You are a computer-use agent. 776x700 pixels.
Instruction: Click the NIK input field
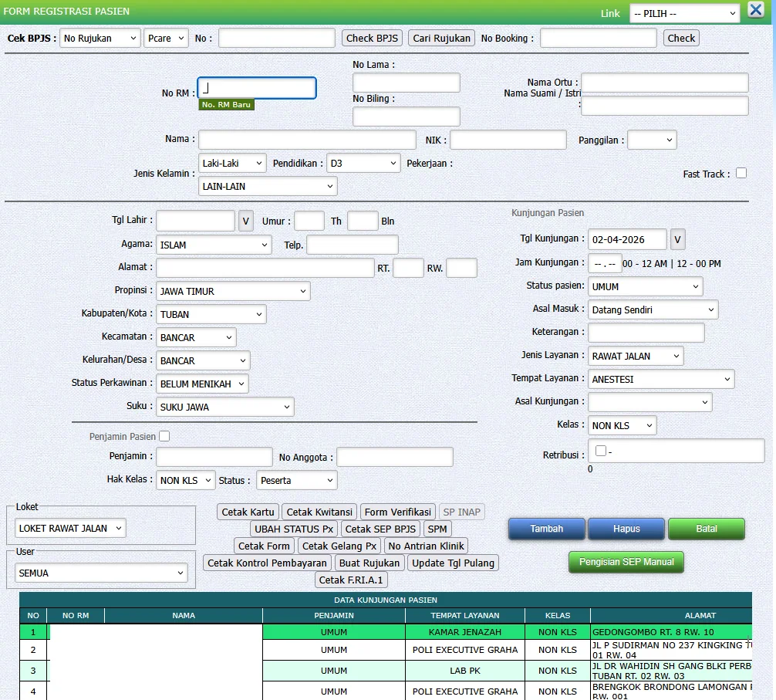pyautogui.click(x=508, y=140)
